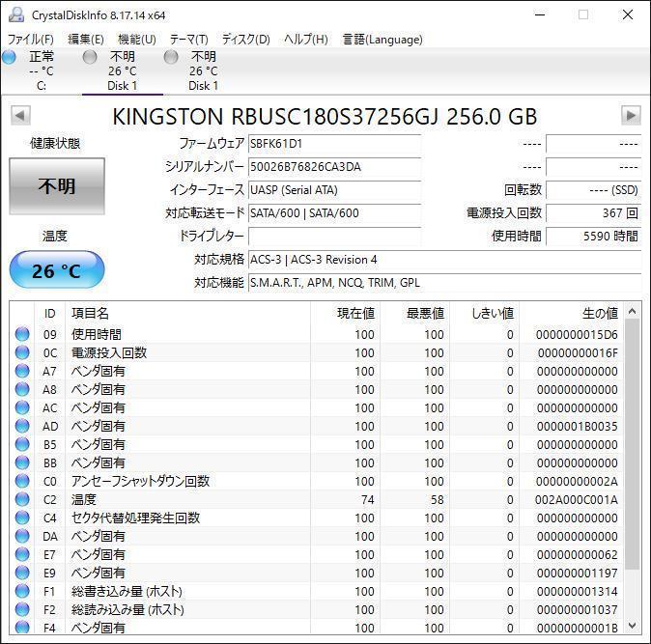Viewport: 651px width, 644px height.
Task: Go to previous disk using the left arrow
Action: (20, 115)
